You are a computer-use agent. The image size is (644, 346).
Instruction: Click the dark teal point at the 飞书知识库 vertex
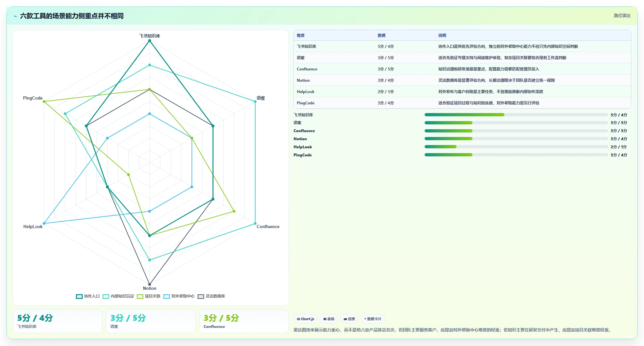pos(149,41)
